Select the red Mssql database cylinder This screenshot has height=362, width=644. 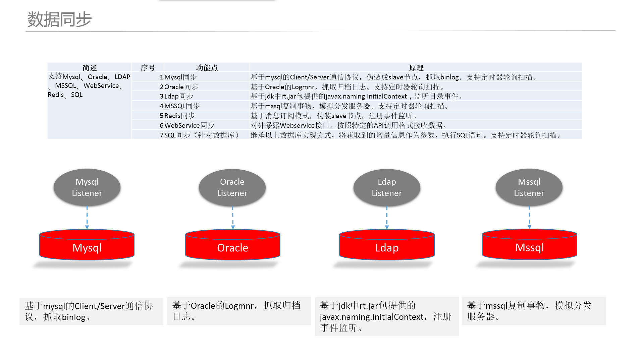pyautogui.click(x=529, y=245)
